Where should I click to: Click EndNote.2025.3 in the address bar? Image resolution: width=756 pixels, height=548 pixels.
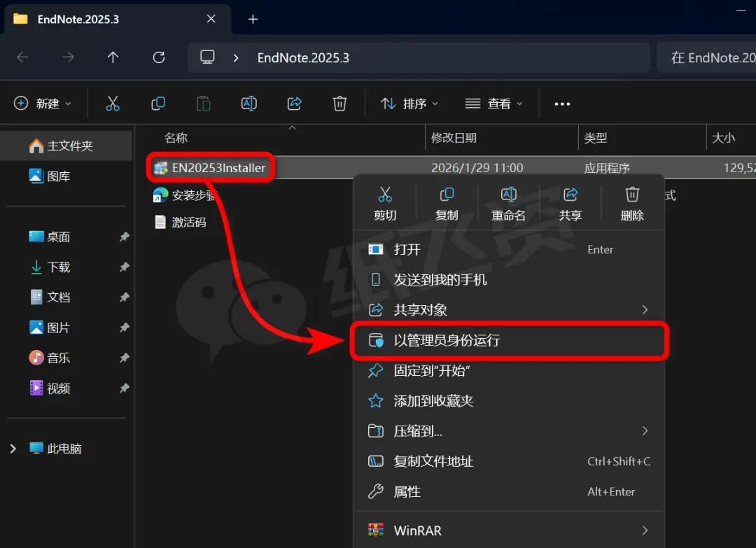pos(303,58)
